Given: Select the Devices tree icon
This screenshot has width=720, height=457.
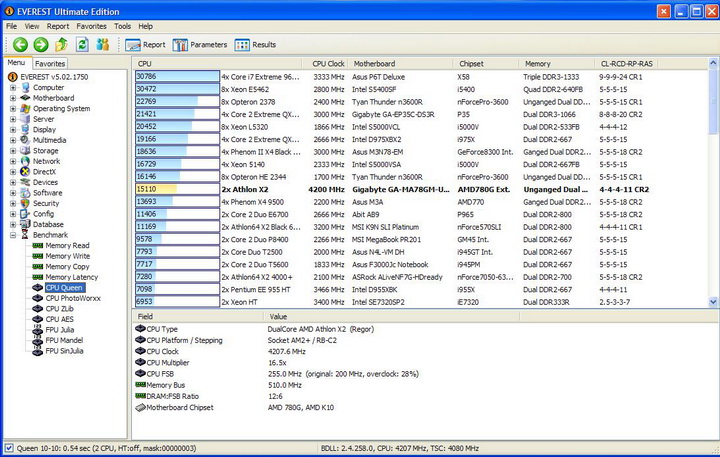Looking at the screenshot, I should tap(25, 182).
